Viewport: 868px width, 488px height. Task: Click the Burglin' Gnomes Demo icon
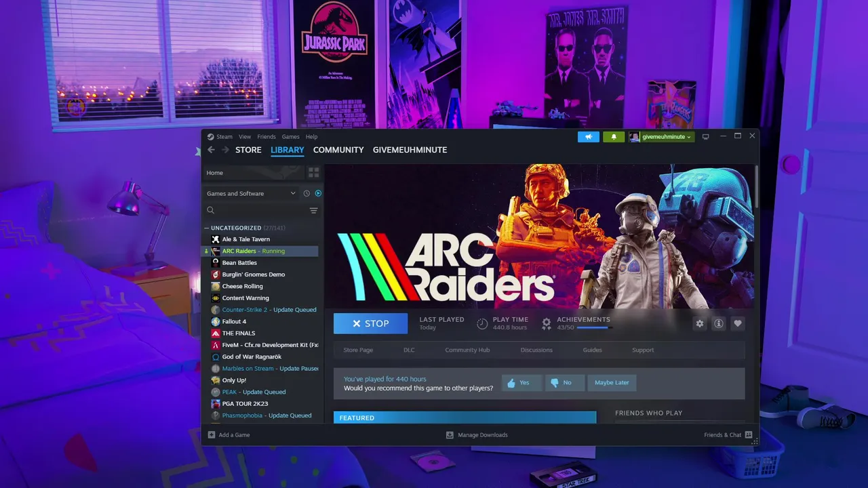(x=216, y=274)
